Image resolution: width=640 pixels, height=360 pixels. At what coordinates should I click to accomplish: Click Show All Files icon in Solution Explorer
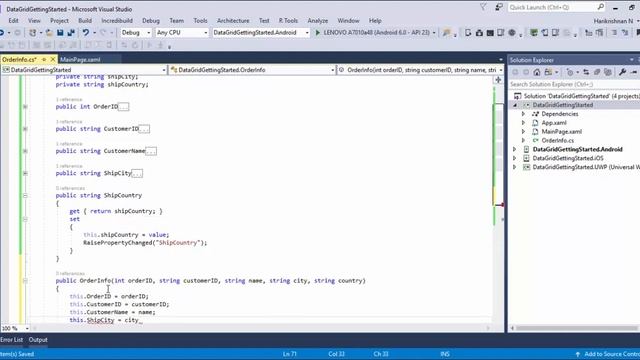pyautogui.click(x=608, y=72)
